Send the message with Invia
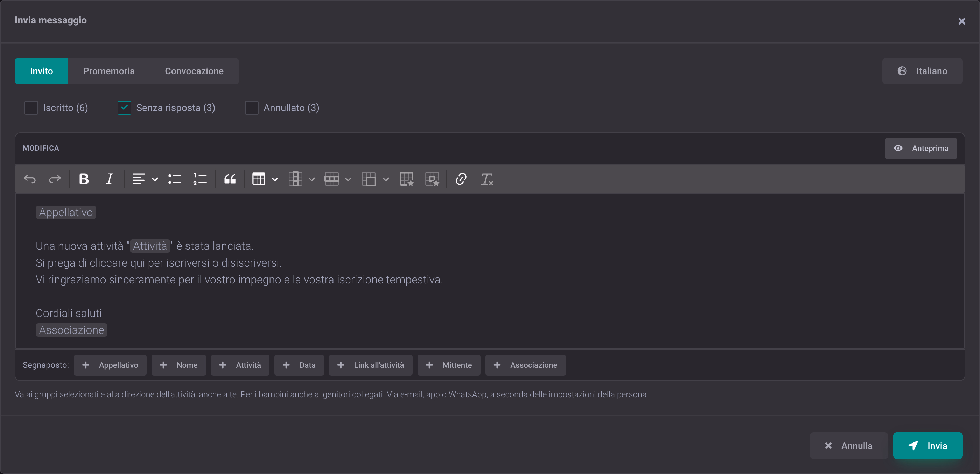Image resolution: width=980 pixels, height=474 pixels. coord(927,445)
